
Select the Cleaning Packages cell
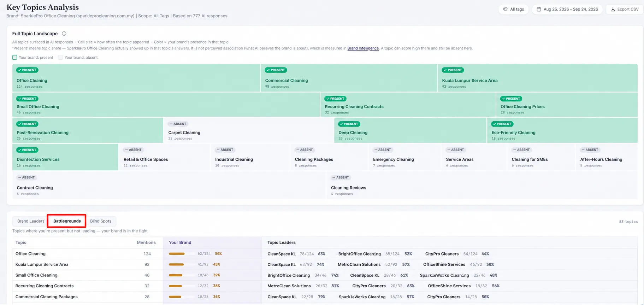[329, 157]
